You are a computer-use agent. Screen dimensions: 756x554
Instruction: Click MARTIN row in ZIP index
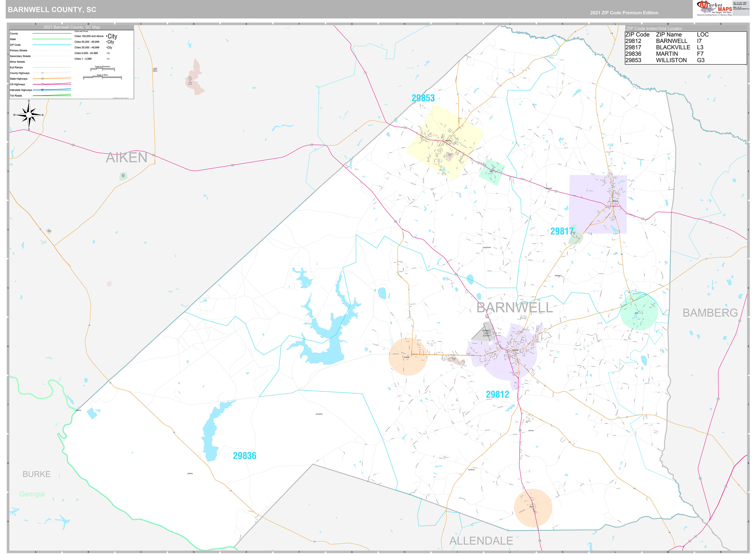[x=686, y=54]
